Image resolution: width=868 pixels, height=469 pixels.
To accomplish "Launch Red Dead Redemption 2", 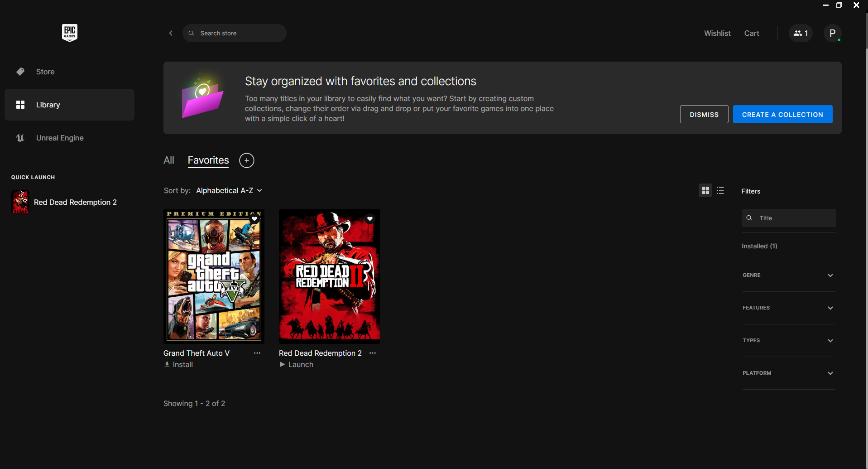I will click(296, 365).
